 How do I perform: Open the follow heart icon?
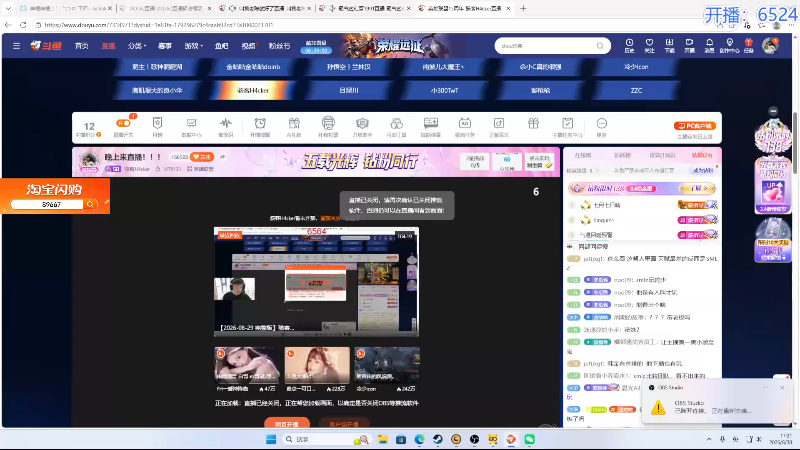pos(649,45)
